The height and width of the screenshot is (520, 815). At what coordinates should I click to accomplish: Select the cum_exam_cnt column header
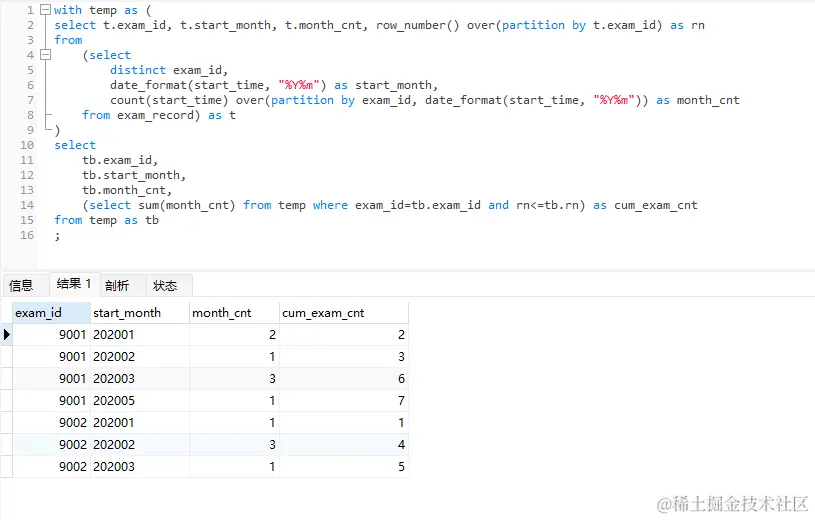344,313
